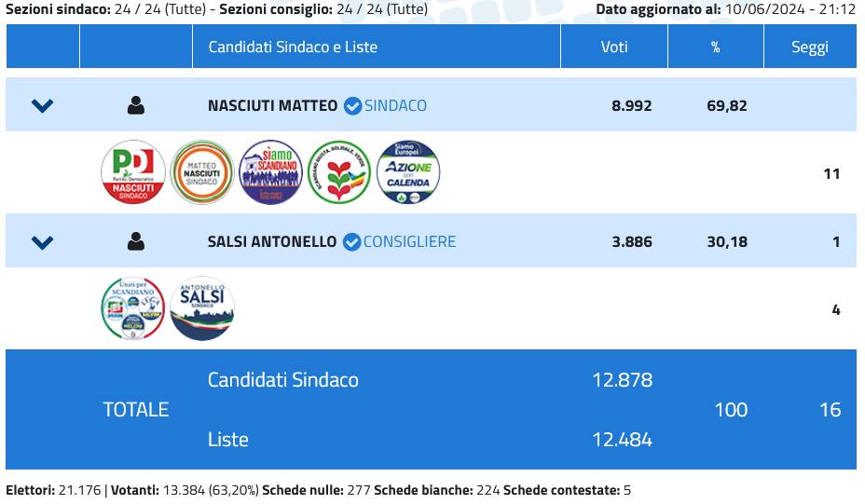Click the Seggi column header

(x=809, y=48)
